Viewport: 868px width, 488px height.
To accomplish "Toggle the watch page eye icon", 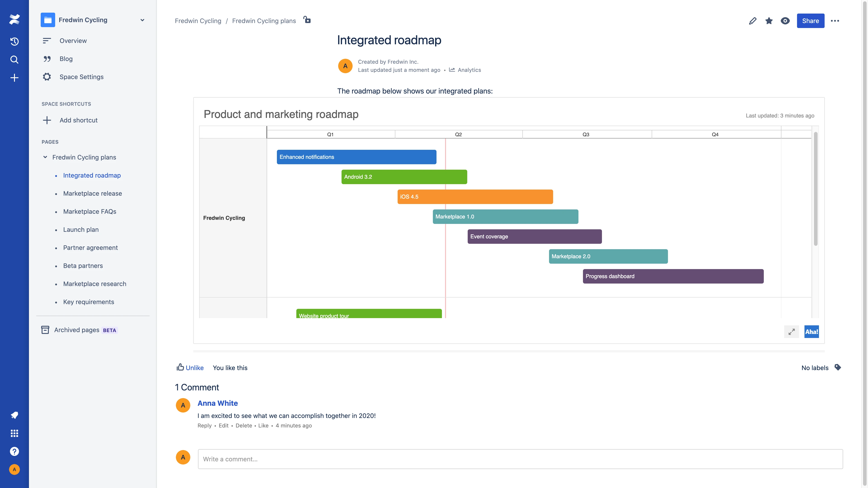I will tap(785, 21).
